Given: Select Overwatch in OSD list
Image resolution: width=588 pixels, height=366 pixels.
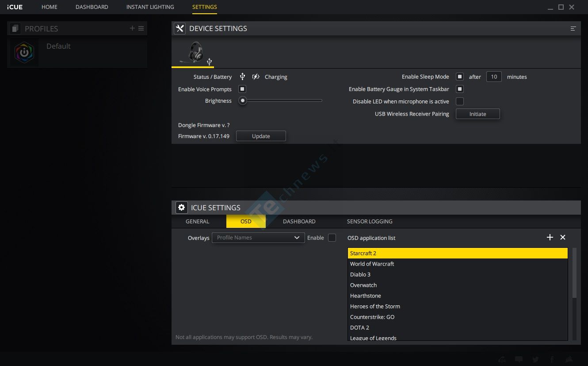Looking at the screenshot, I should [x=458, y=285].
